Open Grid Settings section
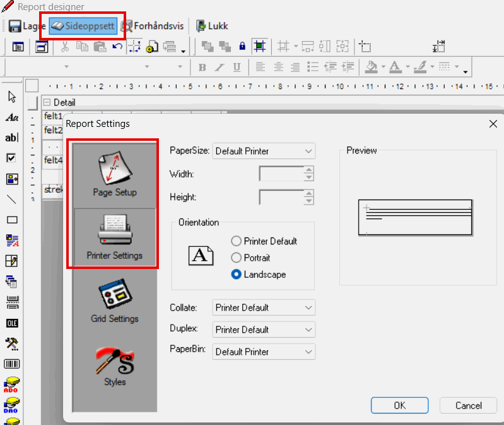This screenshot has height=425, width=504. point(114,302)
